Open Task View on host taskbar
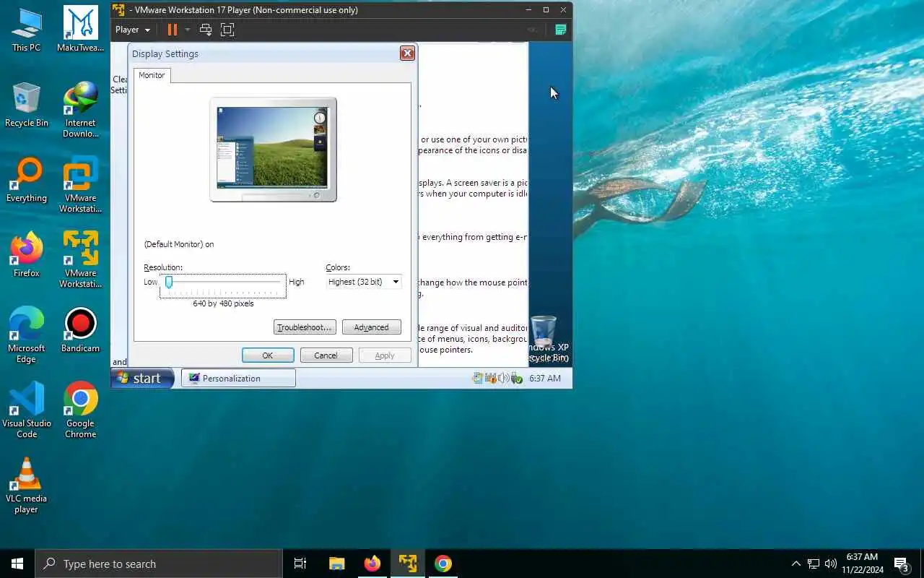 point(300,564)
